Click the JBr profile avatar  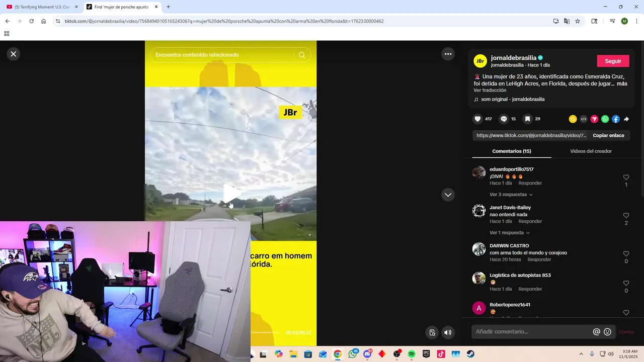click(x=480, y=61)
